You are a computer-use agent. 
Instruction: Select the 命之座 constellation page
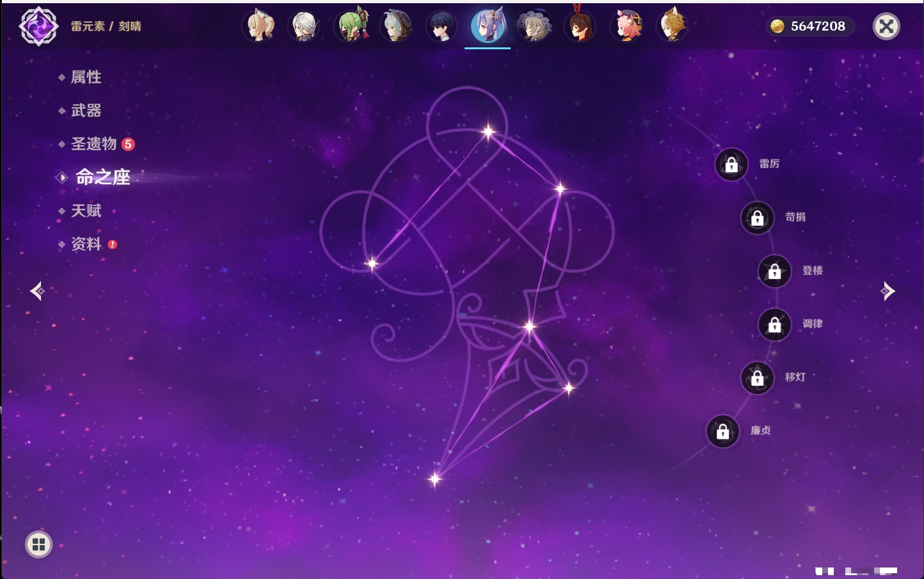pyautogui.click(x=102, y=177)
